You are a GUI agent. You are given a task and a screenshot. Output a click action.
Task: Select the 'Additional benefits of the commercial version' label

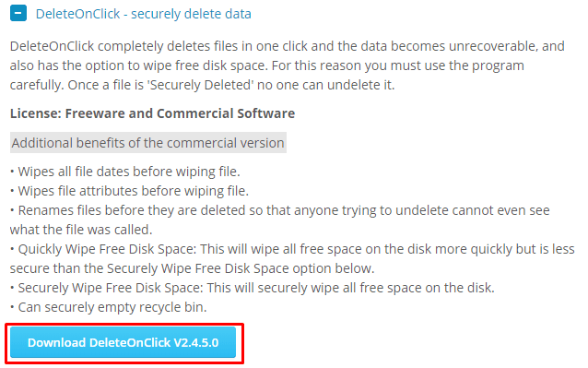(x=148, y=143)
